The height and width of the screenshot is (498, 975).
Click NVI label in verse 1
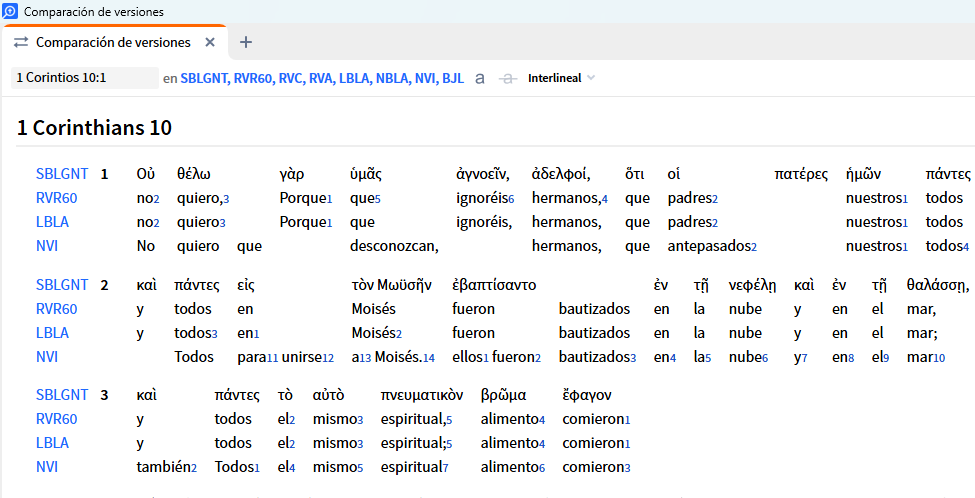[x=47, y=246]
